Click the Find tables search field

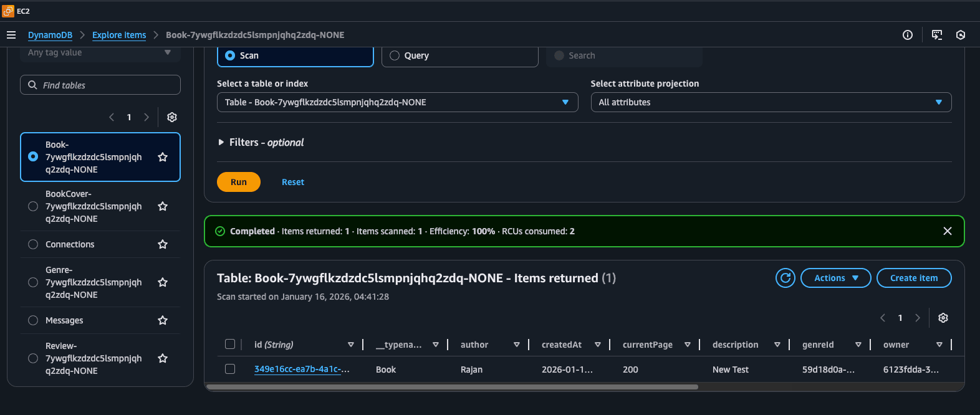coord(100,85)
